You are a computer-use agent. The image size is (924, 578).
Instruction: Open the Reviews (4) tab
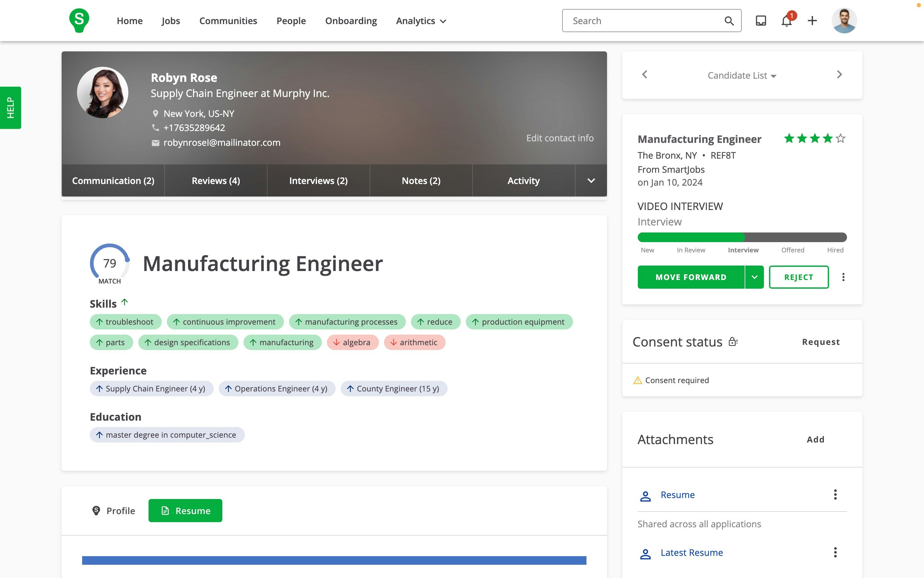[x=216, y=180]
